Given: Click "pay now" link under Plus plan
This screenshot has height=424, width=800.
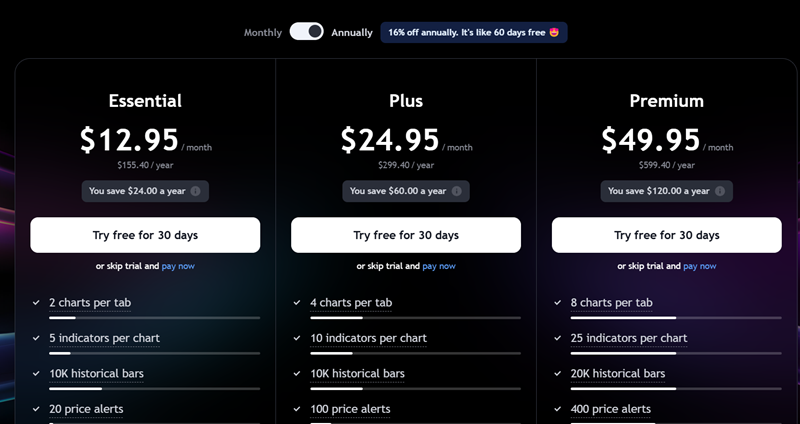Looking at the screenshot, I should (x=439, y=266).
